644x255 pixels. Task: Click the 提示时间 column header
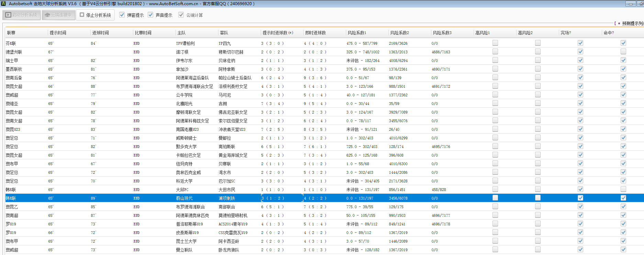click(x=58, y=33)
